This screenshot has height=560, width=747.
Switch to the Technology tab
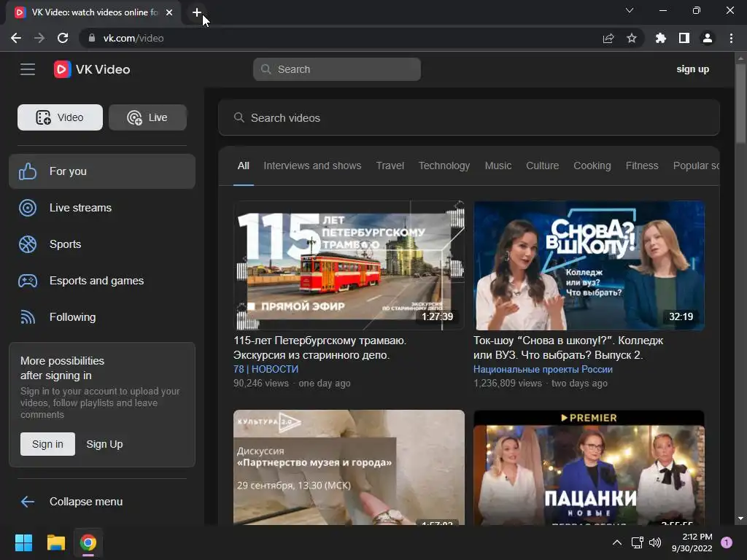[444, 166]
